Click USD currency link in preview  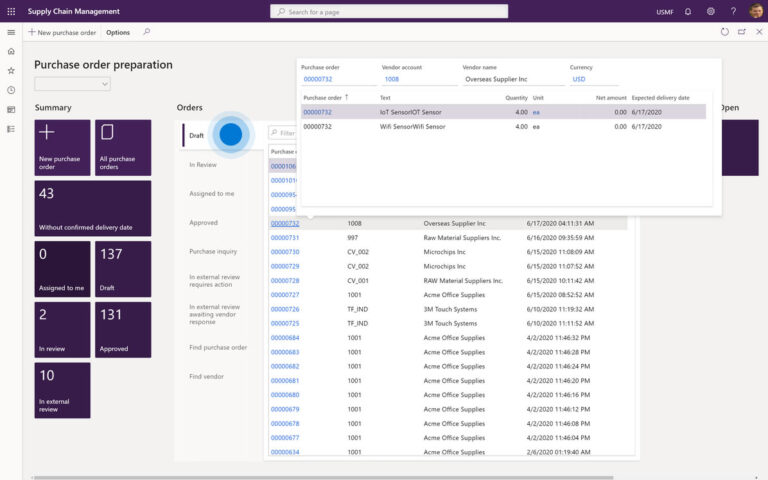pyautogui.click(x=578, y=79)
